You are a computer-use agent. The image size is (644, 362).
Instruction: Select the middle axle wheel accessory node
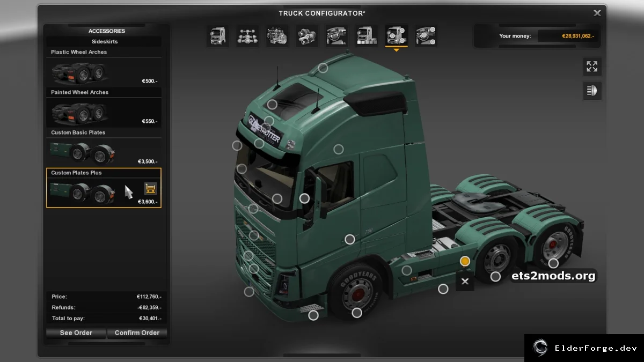point(495,277)
